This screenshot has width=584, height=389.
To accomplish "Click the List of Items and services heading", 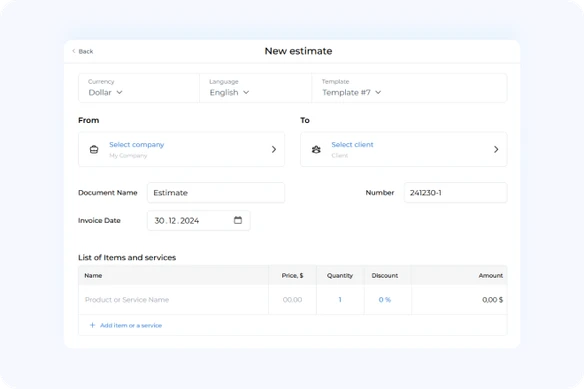I will [127, 257].
